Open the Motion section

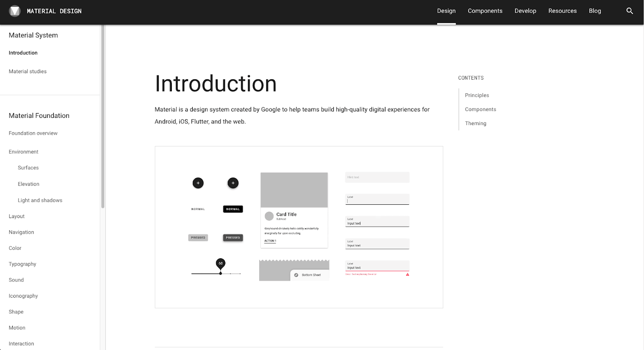click(x=17, y=328)
